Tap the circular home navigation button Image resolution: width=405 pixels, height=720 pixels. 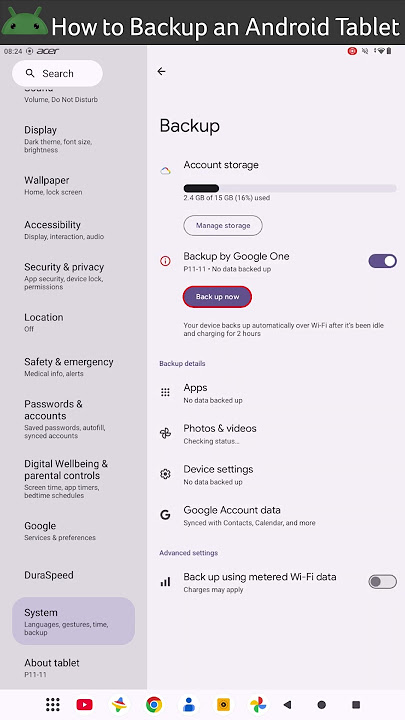[x=321, y=704]
